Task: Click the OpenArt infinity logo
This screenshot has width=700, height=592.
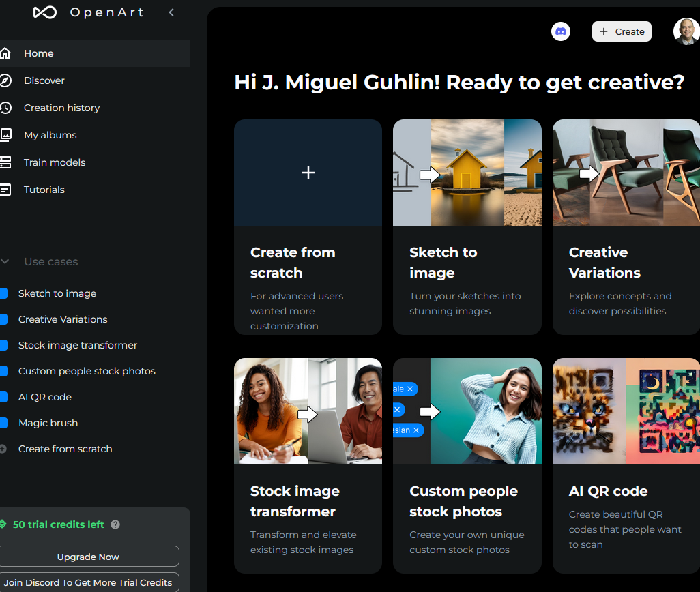Action: point(45,12)
